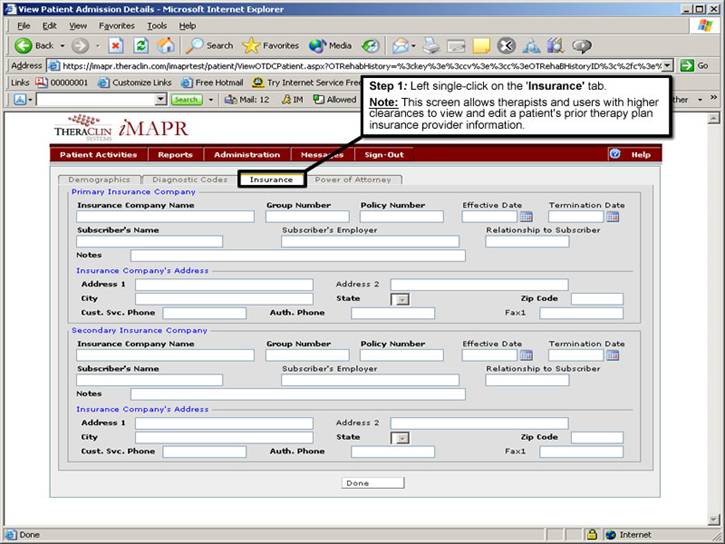
Task: Click the Help question mark icon
Action: (615, 154)
